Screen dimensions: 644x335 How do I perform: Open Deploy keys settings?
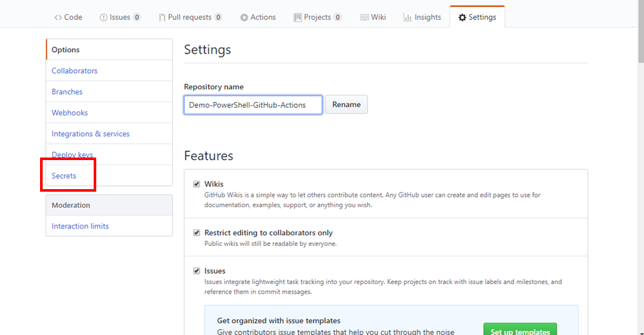click(x=109, y=154)
